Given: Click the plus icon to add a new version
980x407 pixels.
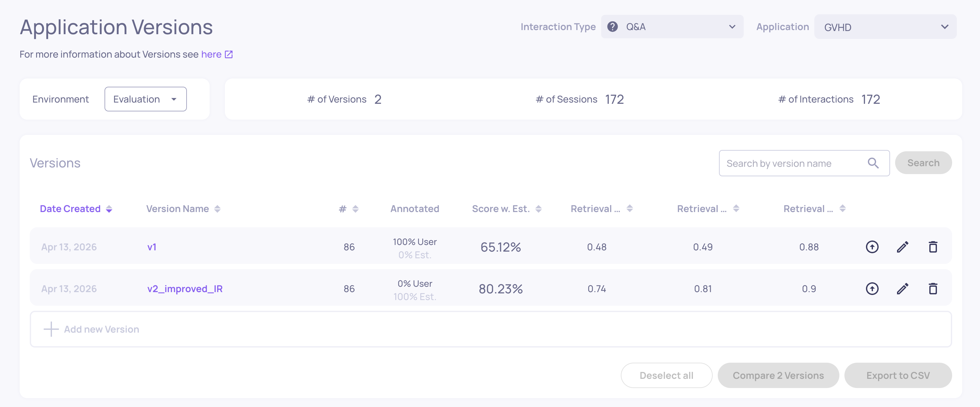Looking at the screenshot, I should pyautogui.click(x=51, y=329).
